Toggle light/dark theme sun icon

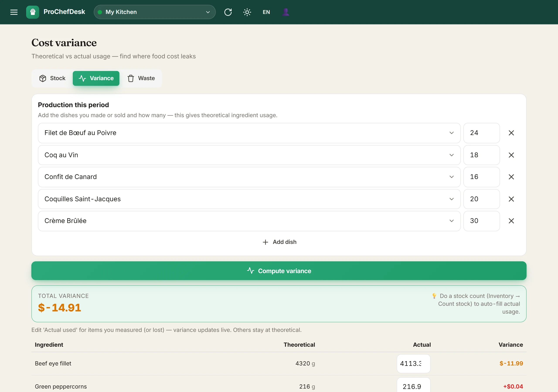click(x=247, y=12)
